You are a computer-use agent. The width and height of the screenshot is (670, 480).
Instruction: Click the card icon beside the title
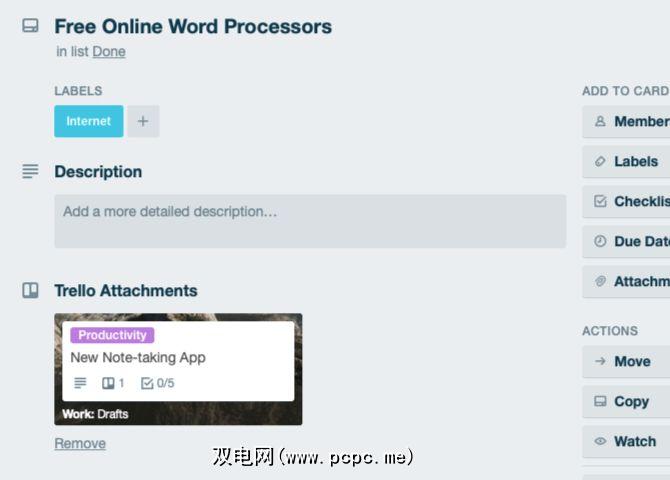coord(30,26)
